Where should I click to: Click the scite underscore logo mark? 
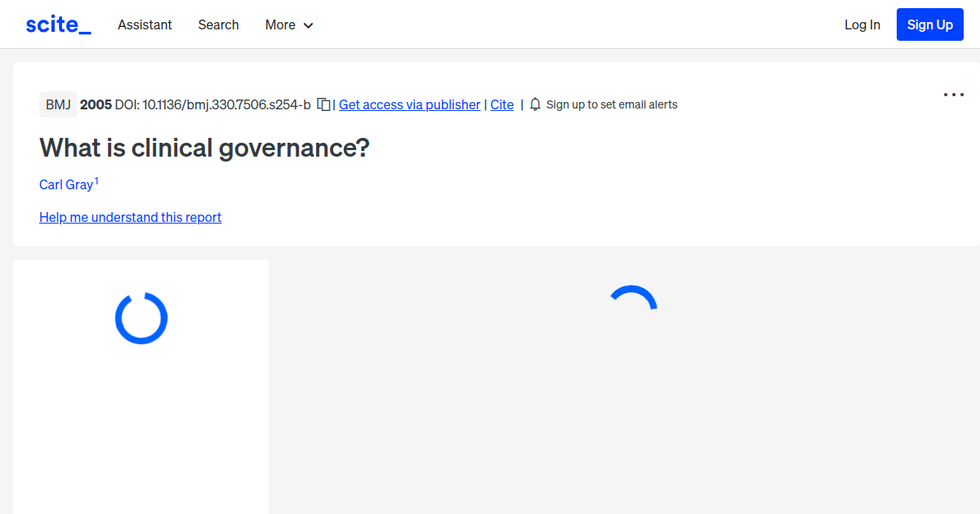(x=57, y=24)
